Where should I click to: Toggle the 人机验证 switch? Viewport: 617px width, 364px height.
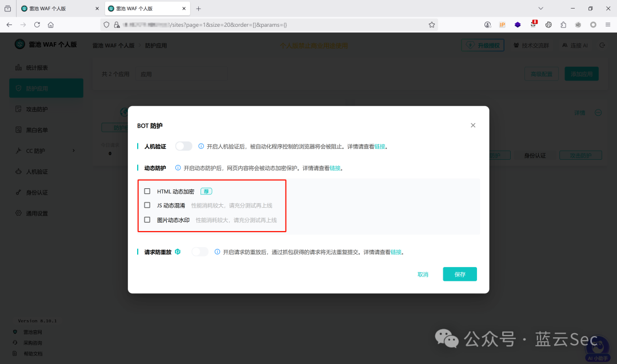tap(184, 146)
